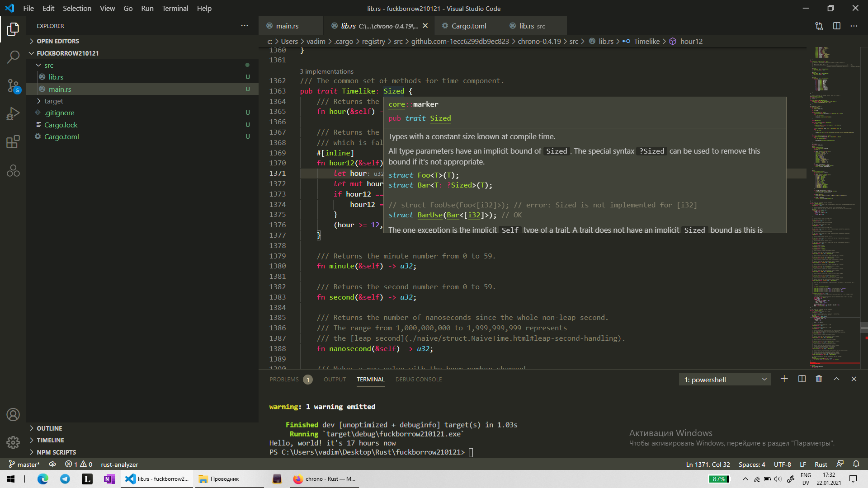Switch to Firefox chrono - Rust window
The height and width of the screenshot is (488, 868).
(x=324, y=479)
